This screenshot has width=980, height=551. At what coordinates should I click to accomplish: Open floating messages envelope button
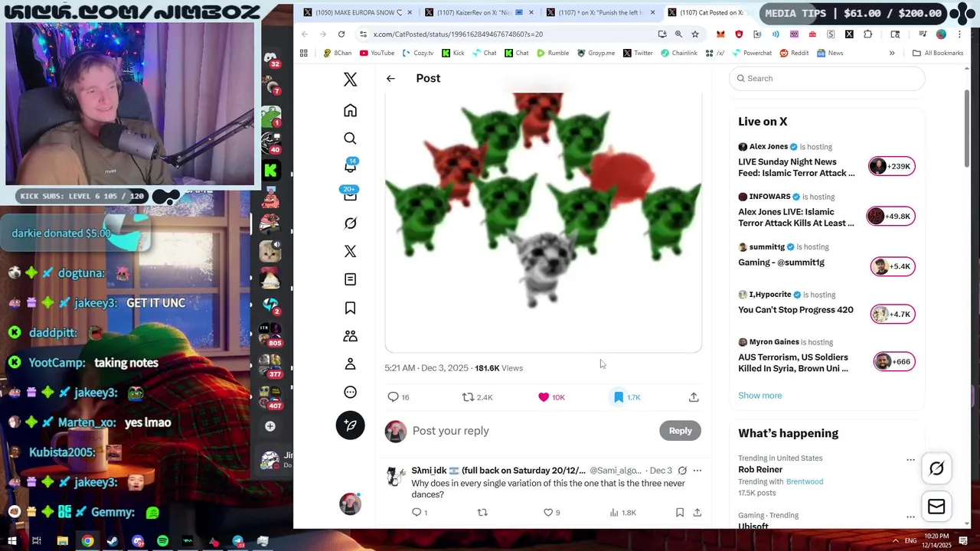(936, 507)
